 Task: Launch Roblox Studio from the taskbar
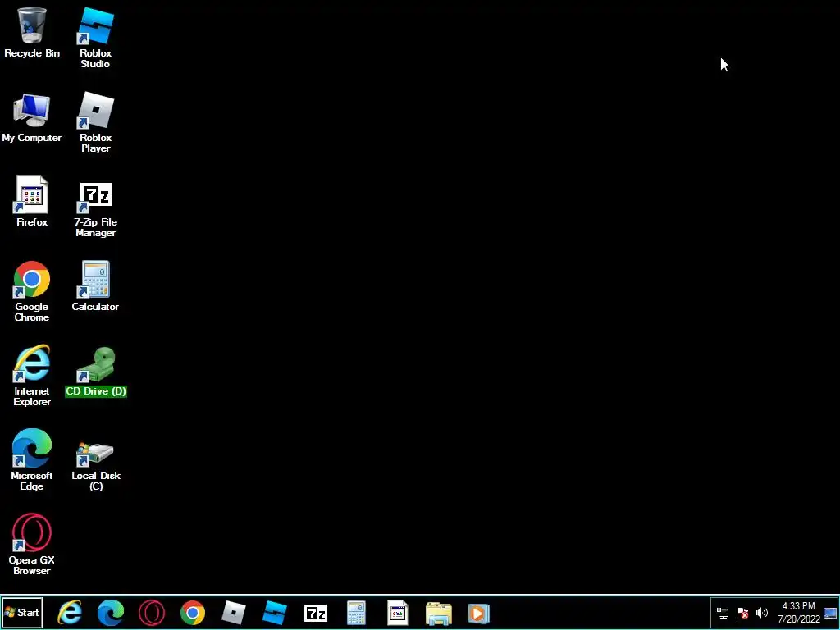click(x=275, y=613)
